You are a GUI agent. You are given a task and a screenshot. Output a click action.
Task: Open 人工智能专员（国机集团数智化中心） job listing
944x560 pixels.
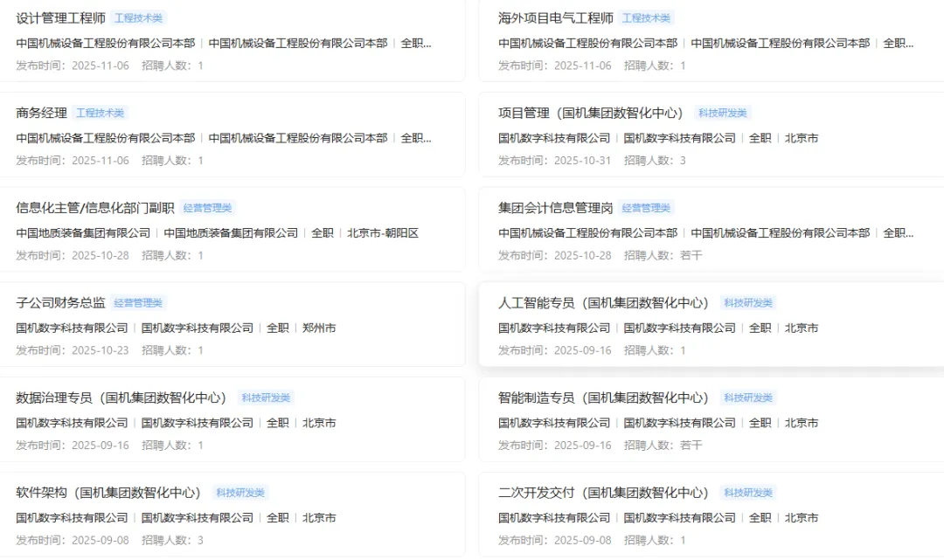pyautogui.click(x=603, y=302)
